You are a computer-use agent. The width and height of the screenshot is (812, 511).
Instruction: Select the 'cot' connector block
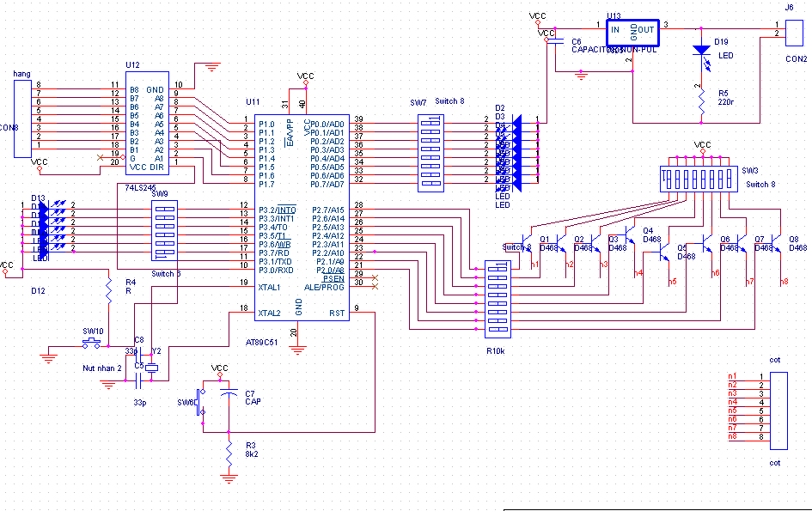(x=778, y=411)
